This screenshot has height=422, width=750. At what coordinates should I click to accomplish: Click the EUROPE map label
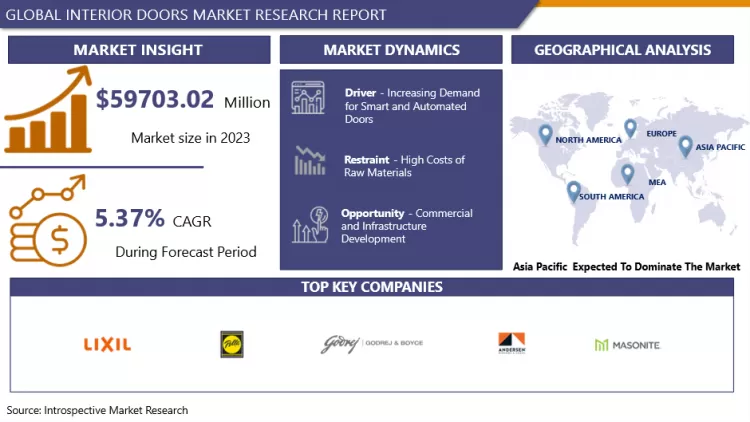click(x=662, y=133)
